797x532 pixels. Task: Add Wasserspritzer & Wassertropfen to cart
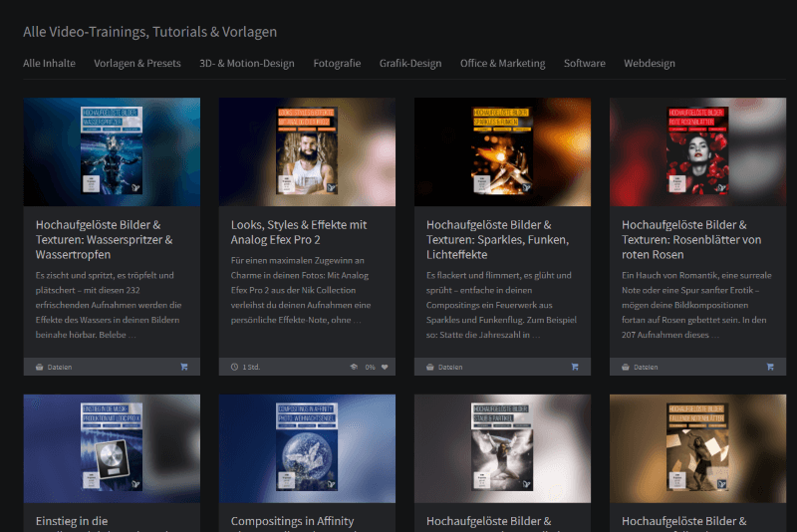coord(184,367)
